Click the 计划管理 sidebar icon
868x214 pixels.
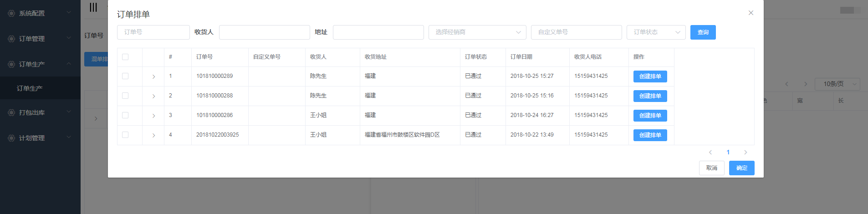pos(11,138)
